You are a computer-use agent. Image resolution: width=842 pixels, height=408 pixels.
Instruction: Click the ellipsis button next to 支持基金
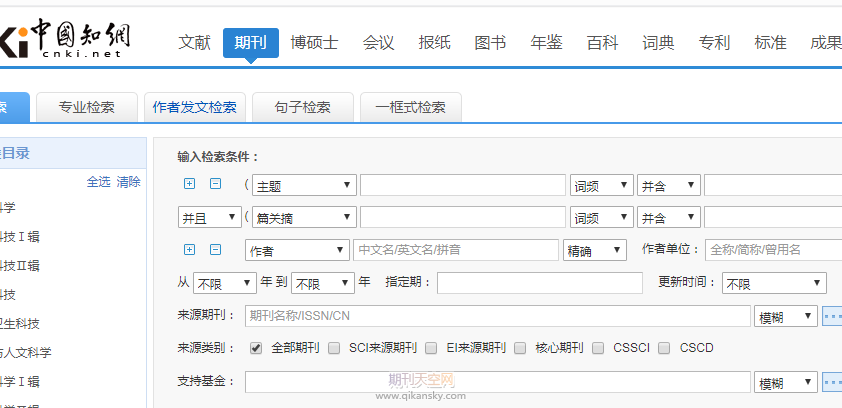[832, 382]
